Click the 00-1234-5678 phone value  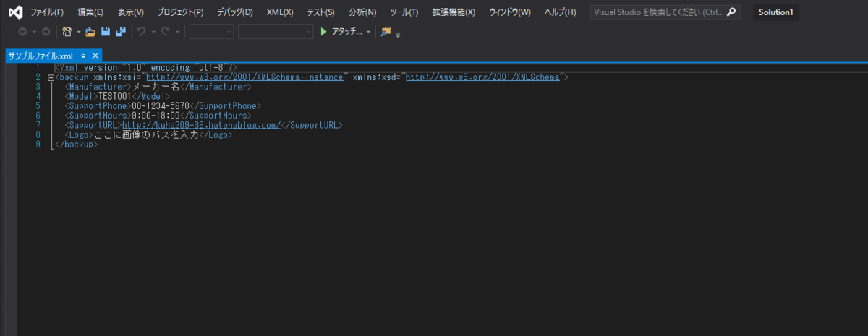(x=161, y=106)
